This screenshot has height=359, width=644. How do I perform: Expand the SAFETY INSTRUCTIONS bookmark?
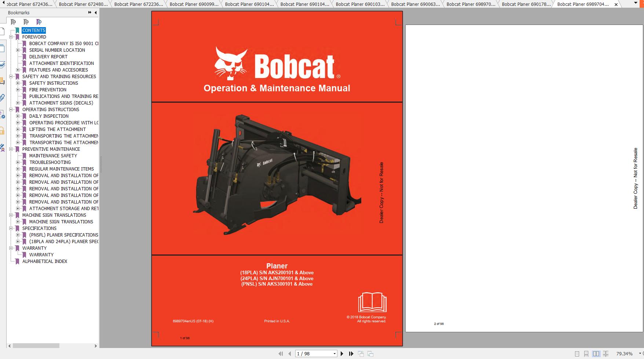coord(18,83)
